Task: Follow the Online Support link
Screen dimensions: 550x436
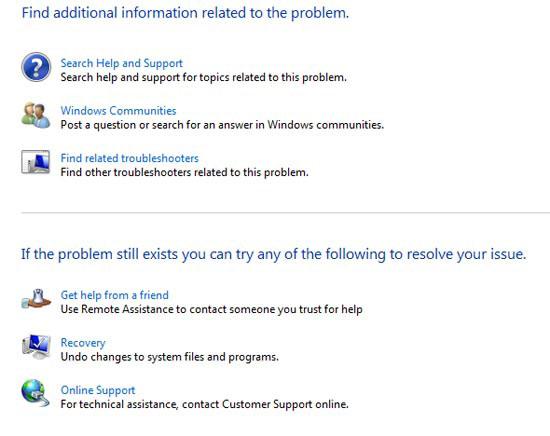Action: (x=98, y=390)
